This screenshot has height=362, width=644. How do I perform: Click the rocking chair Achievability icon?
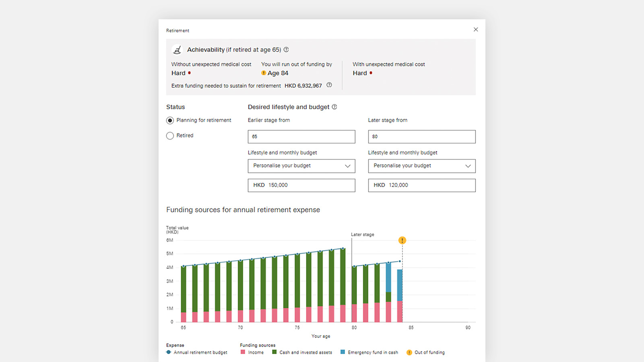177,49
